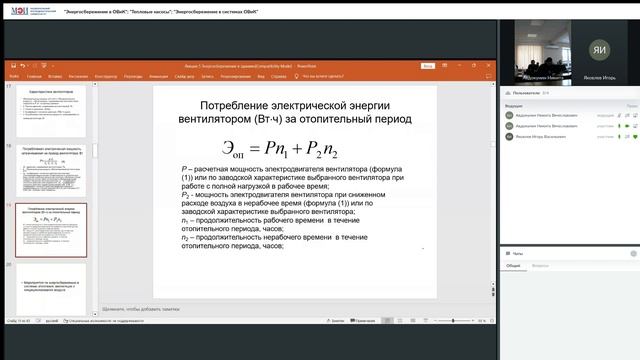Click the zoom percentage value

tap(482, 321)
